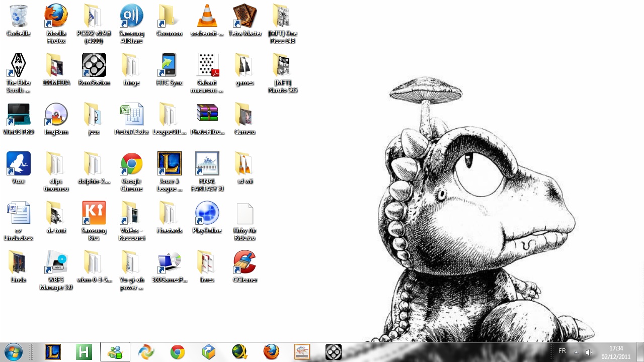Launch The Elder Scrolls shortcut
This screenshot has width=644, height=362.
(19, 73)
